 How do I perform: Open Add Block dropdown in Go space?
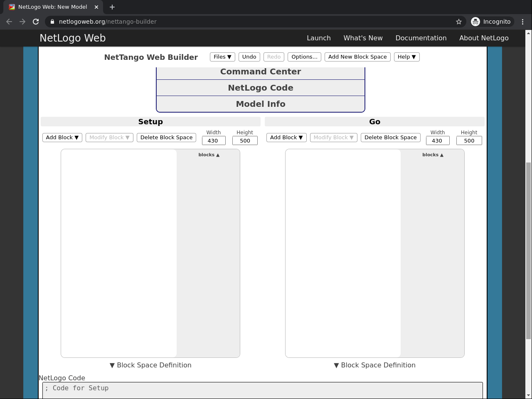286,138
